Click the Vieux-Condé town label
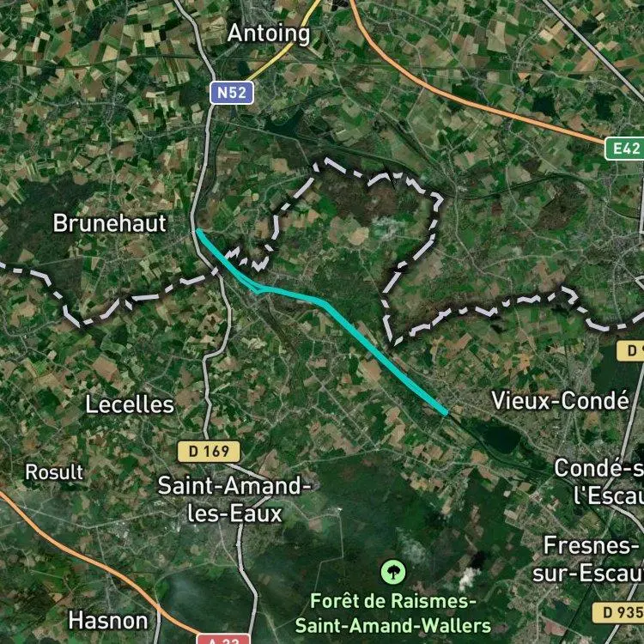Viewport: 644px width, 644px height. [560, 400]
